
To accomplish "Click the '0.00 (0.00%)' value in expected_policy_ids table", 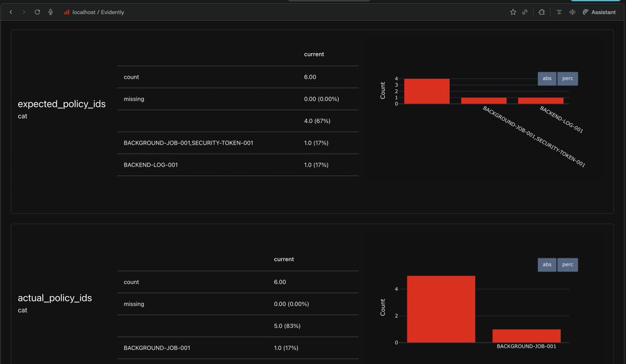I will (x=321, y=99).
